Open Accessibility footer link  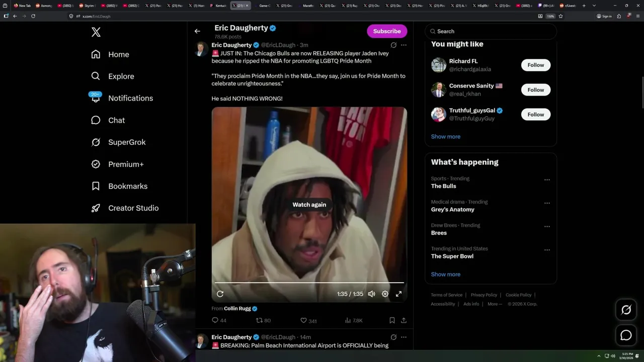[x=443, y=304]
